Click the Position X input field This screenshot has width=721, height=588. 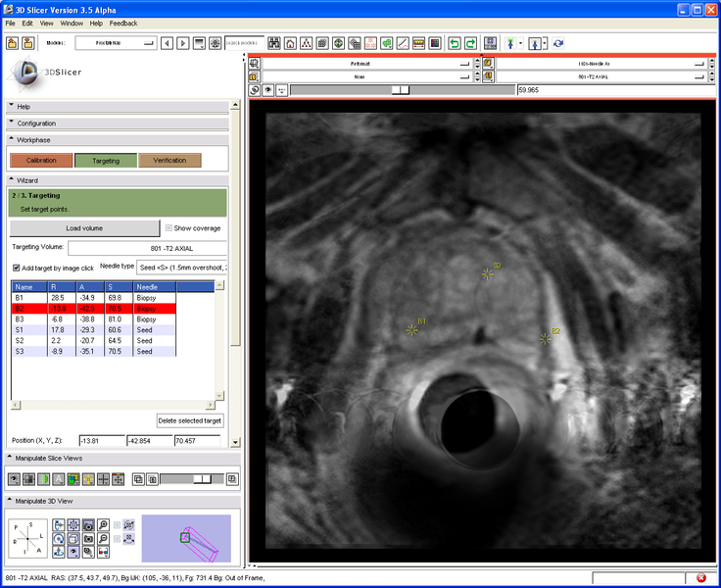[102, 441]
